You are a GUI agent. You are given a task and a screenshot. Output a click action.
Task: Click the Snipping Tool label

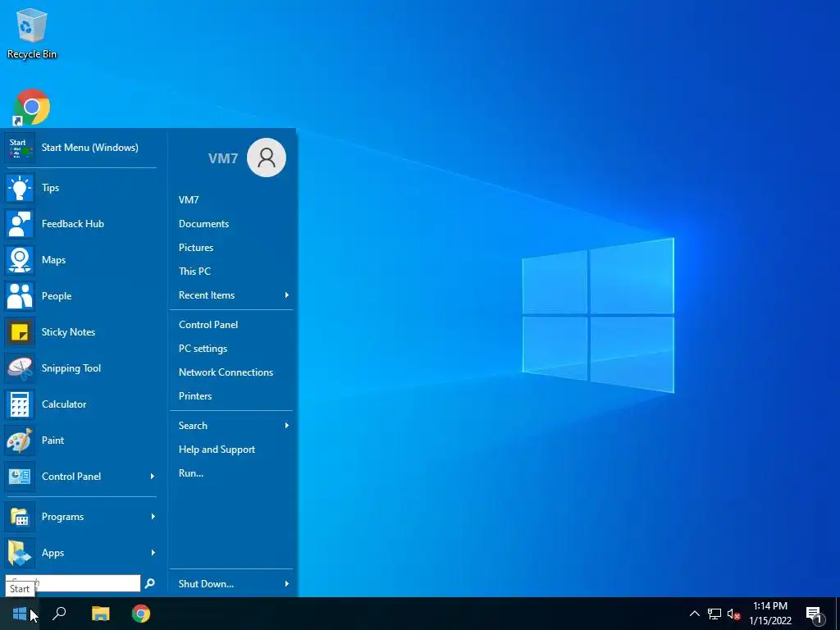click(71, 368)
